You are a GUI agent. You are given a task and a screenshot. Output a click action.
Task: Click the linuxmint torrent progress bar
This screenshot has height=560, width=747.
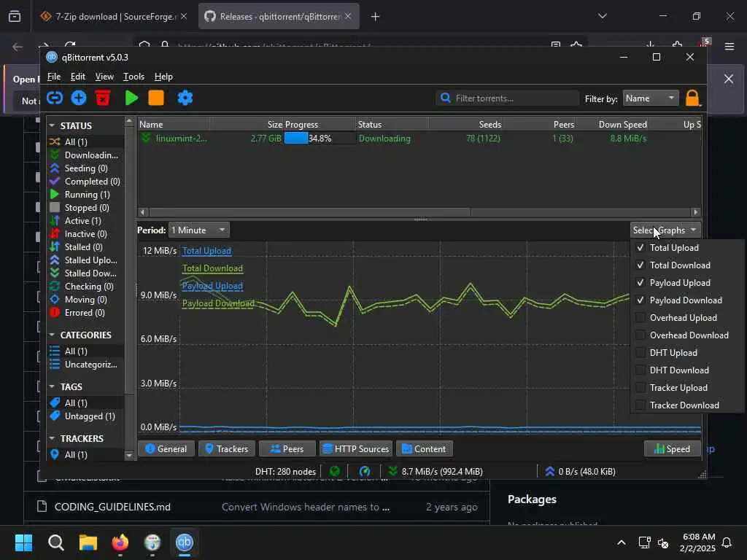pyautogui.click(x=320, y=139)
